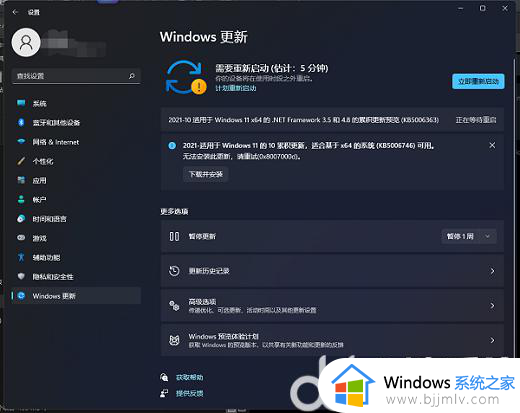Click the person icon for 帐户
The image size is (520, 413).
click(21, 200)
